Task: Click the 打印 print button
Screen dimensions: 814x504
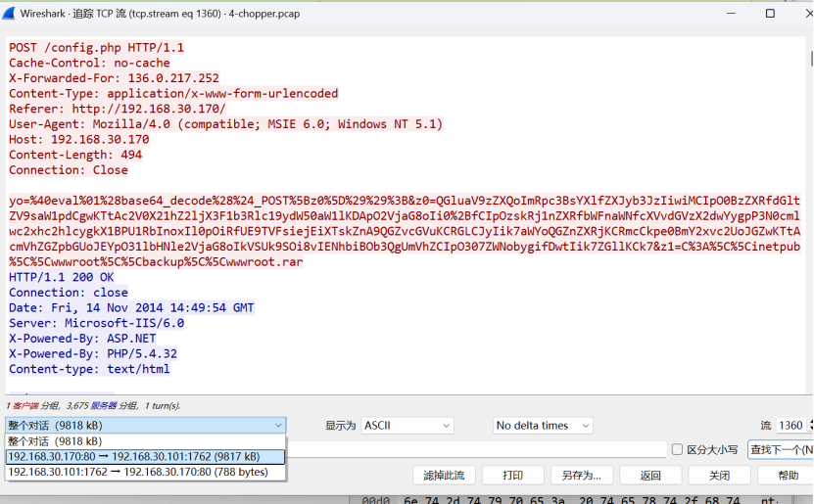Action: (513, 475)
